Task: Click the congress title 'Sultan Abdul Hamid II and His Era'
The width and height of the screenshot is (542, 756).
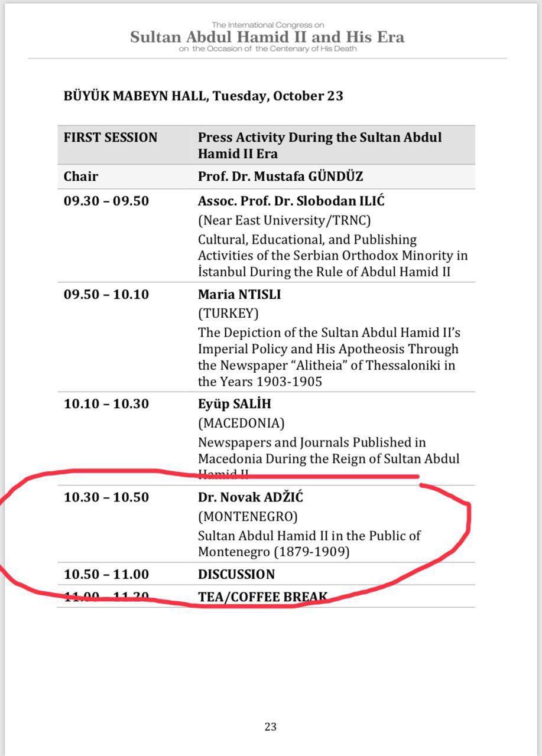Action: coord(267,37)
